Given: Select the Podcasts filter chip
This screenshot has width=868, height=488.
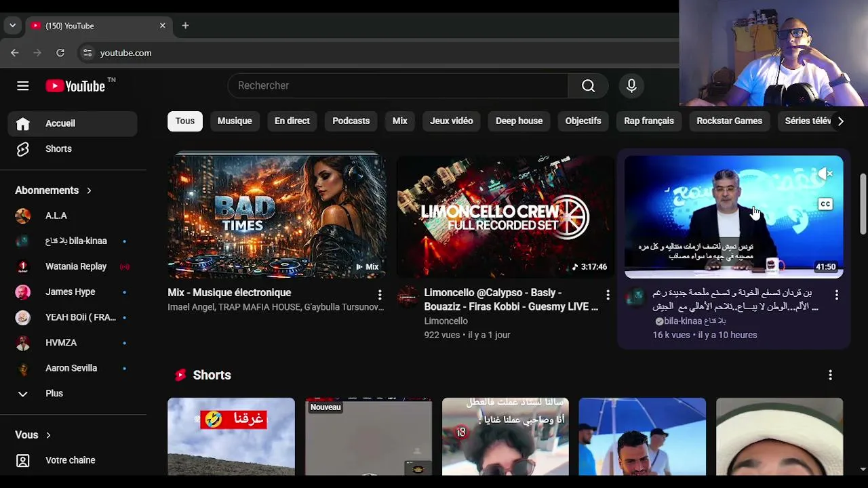Looking at the screenshot, I should tap(351, 121).
